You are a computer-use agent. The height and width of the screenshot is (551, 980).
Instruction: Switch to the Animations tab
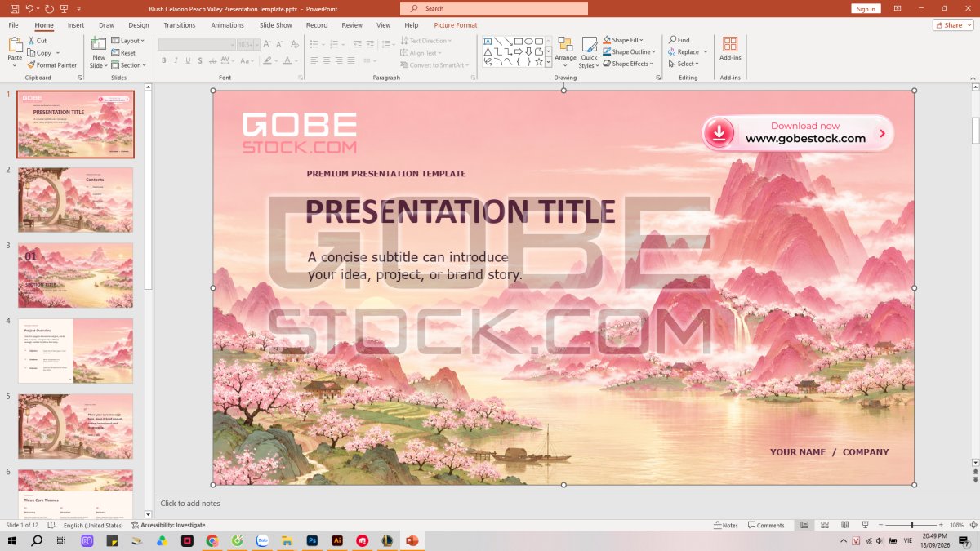pyautogui.click(x=227, y=25)
